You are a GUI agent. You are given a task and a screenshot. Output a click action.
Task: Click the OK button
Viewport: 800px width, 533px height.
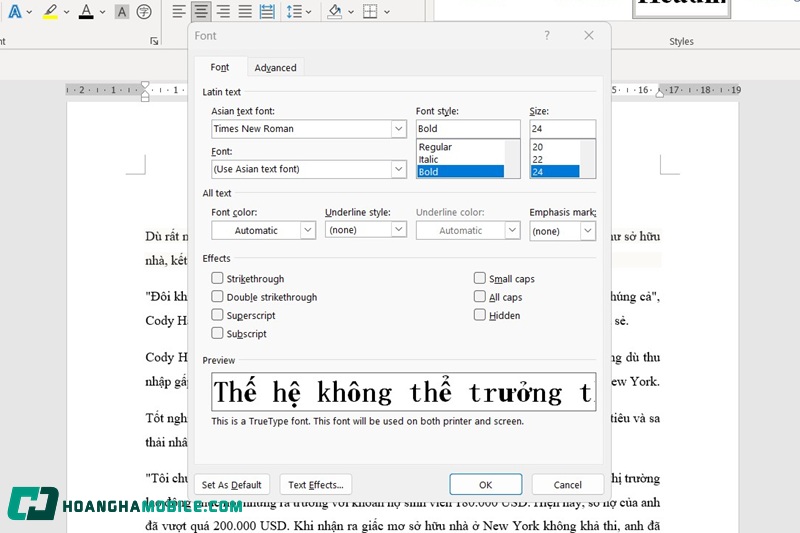(485, 485)
